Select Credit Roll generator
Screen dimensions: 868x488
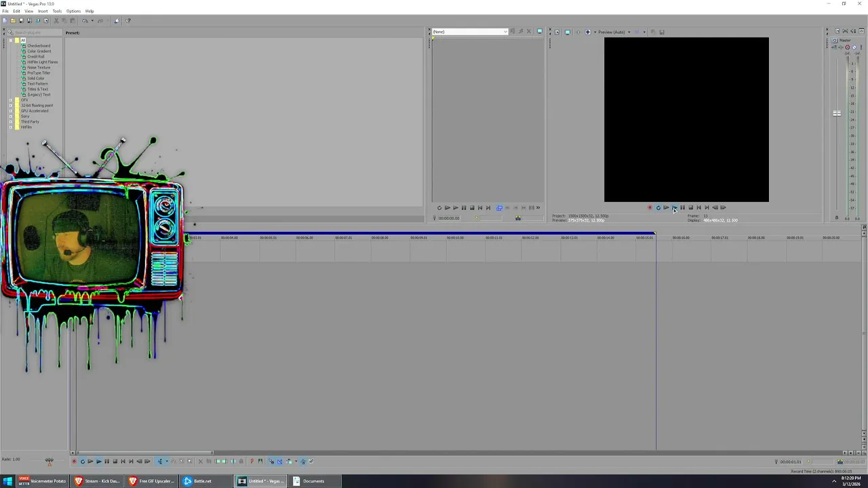pyautogui.click(x=36, y=57)
